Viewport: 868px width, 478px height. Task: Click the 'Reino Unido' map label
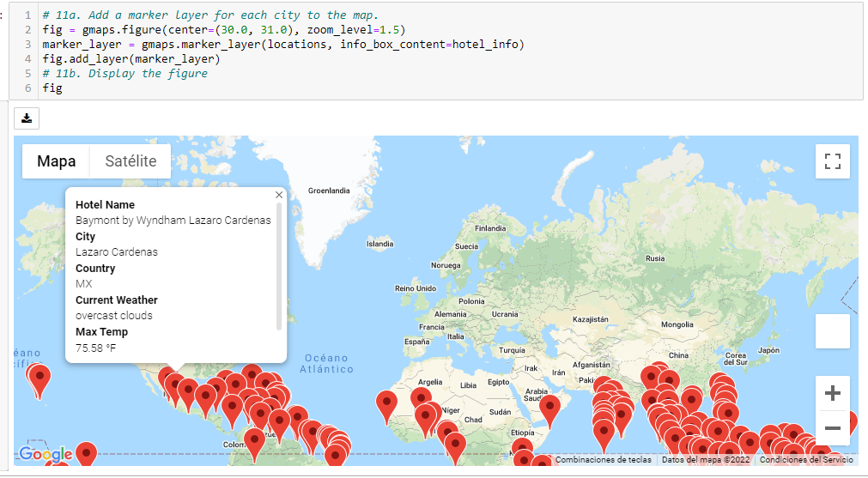click(416, 289)
